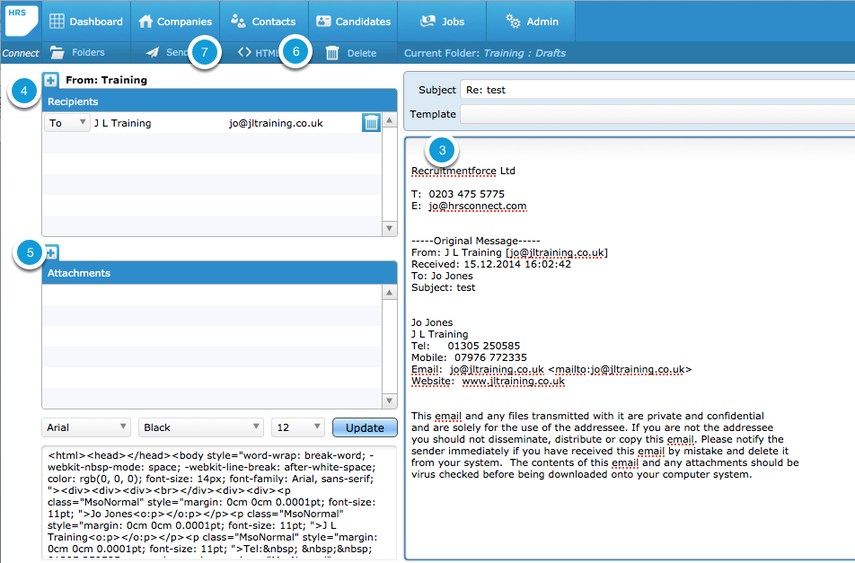Click into the HTML source text area
The height and width of the screenshot is (563, 855).
click(x=219, y=502)
